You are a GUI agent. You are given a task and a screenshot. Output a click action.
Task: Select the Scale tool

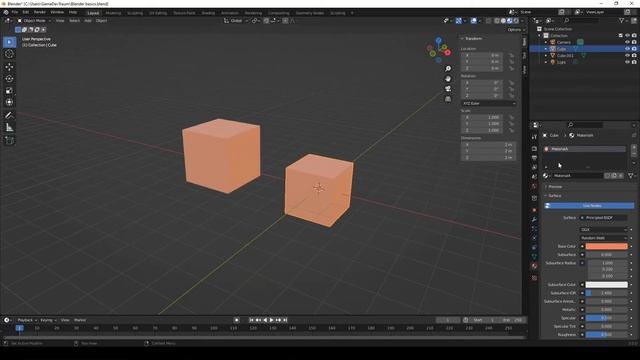9,91
